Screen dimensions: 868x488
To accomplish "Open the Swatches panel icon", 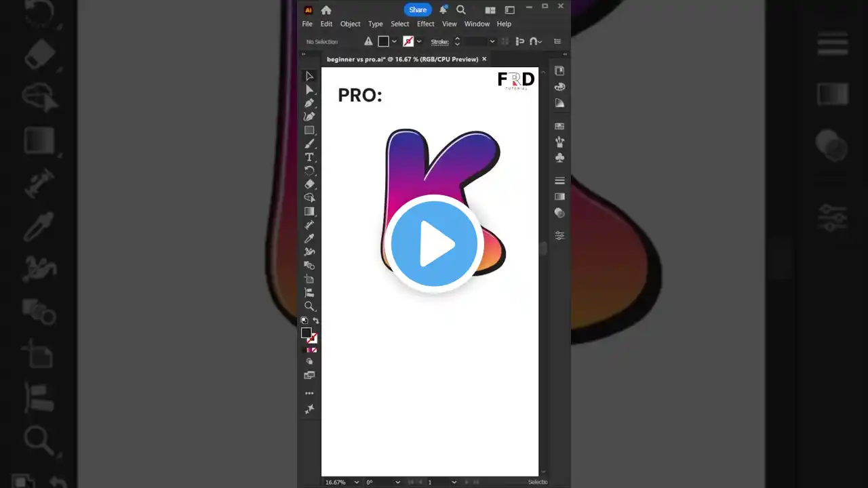I will [x=559, y=126].
